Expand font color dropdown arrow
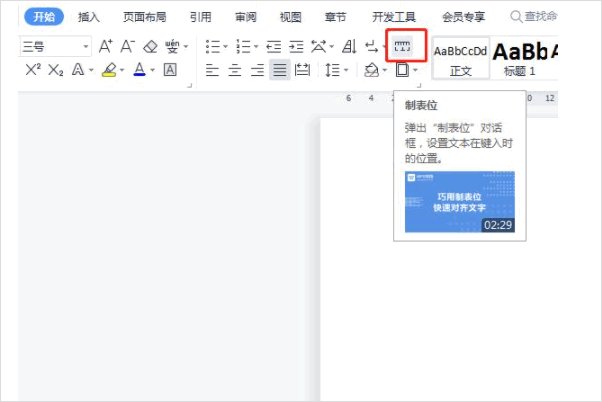 point(152,70)
